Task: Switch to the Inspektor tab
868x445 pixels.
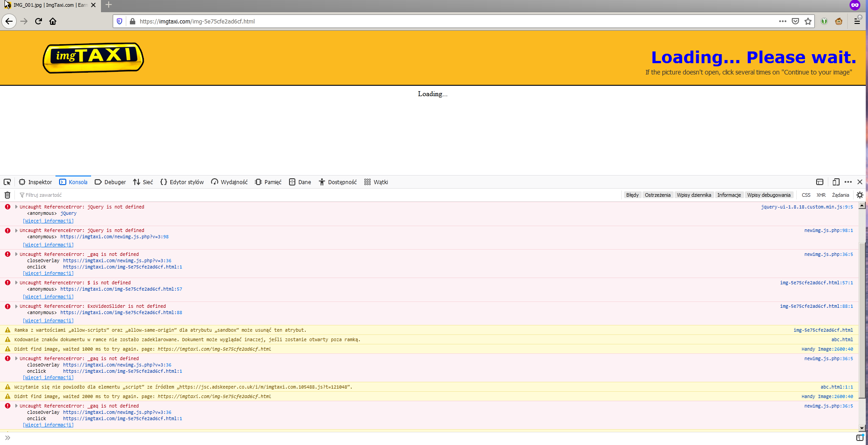Action: 36,182
